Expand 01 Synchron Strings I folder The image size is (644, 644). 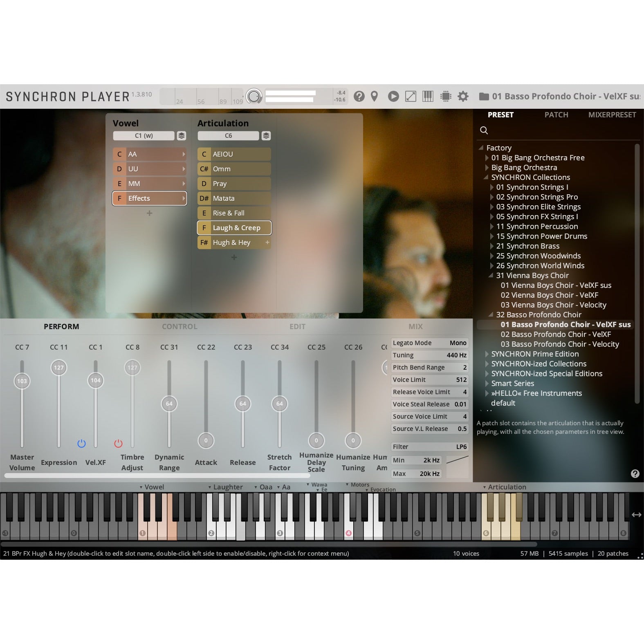(x=492, y=187)
